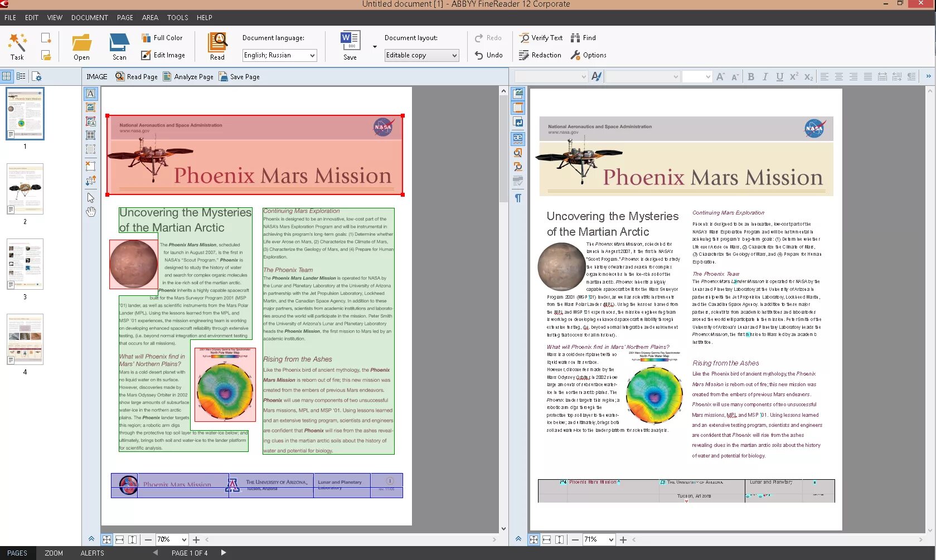Create a new blank document icon
The height and width of the screenshot is (560, 936).
coord(46,38)
